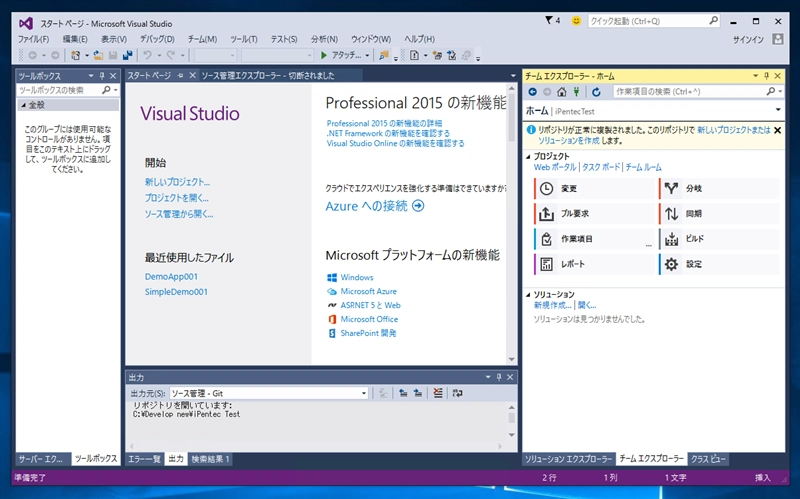This screenshot has height=499, width=800.
Task: Click Clear All icon in Output toolbar
Action: coord(438,393)
